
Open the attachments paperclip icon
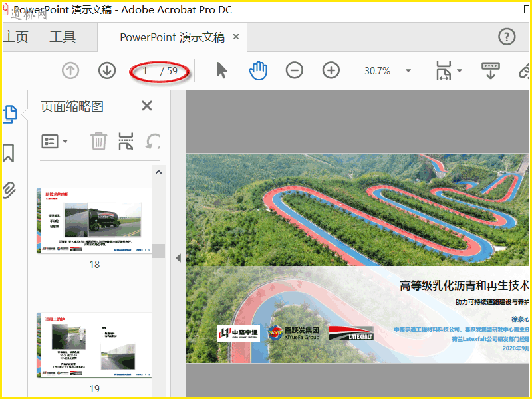(x=9, y=190)
